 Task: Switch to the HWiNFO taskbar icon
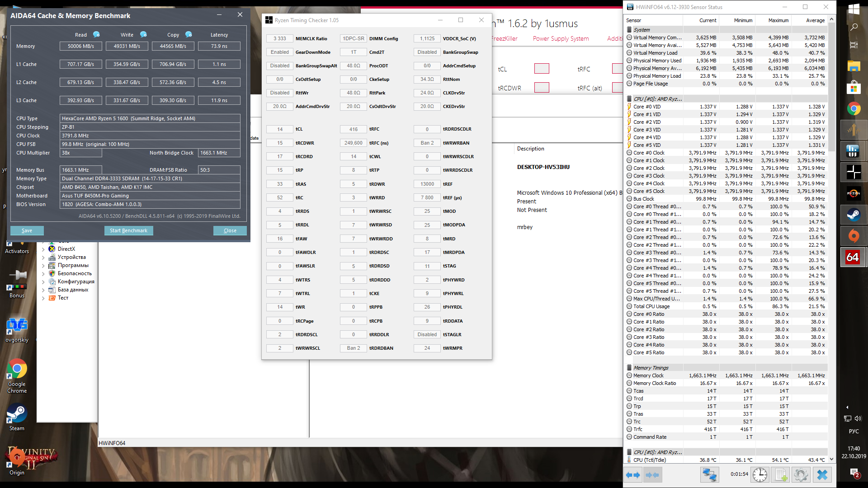(854, 151)
